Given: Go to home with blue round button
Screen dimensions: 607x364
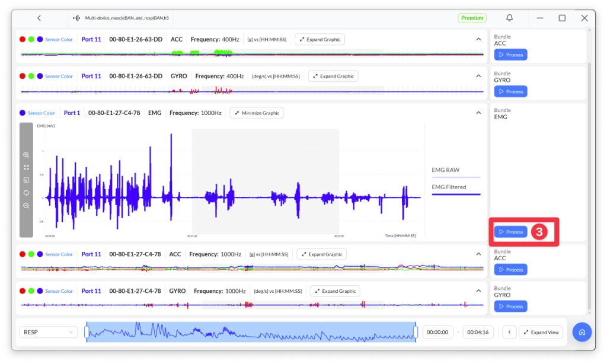Looking at the screenshot, I should click(x=582, y=332).
